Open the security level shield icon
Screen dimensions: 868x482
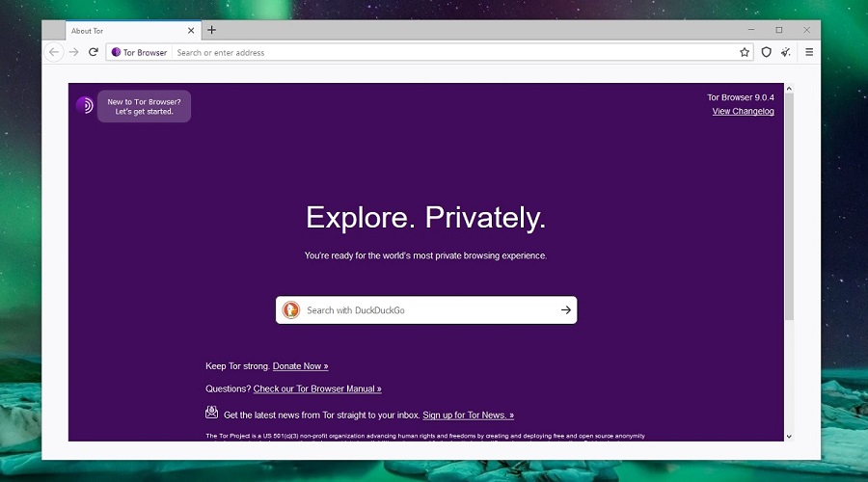(x=767, y=52)
